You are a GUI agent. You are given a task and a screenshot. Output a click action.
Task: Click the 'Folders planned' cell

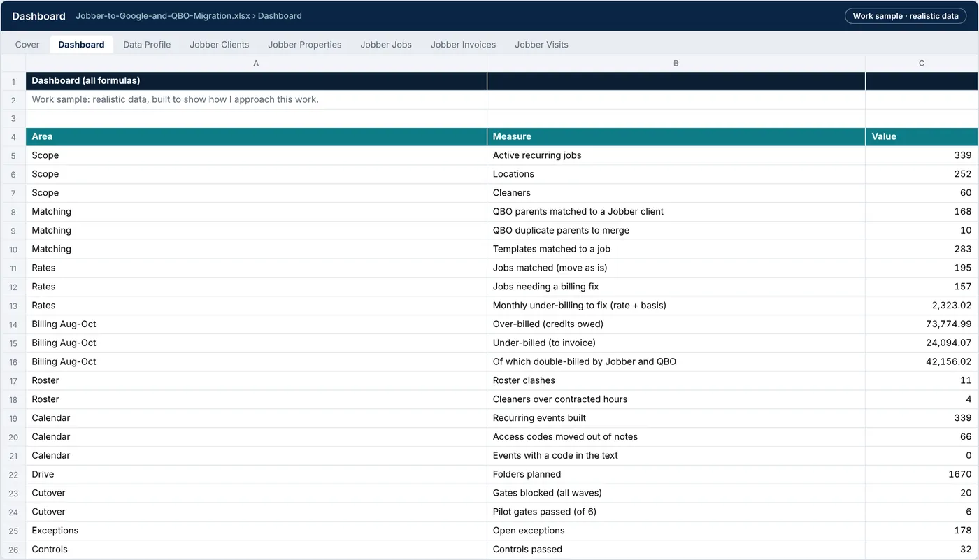coord(676,474)
